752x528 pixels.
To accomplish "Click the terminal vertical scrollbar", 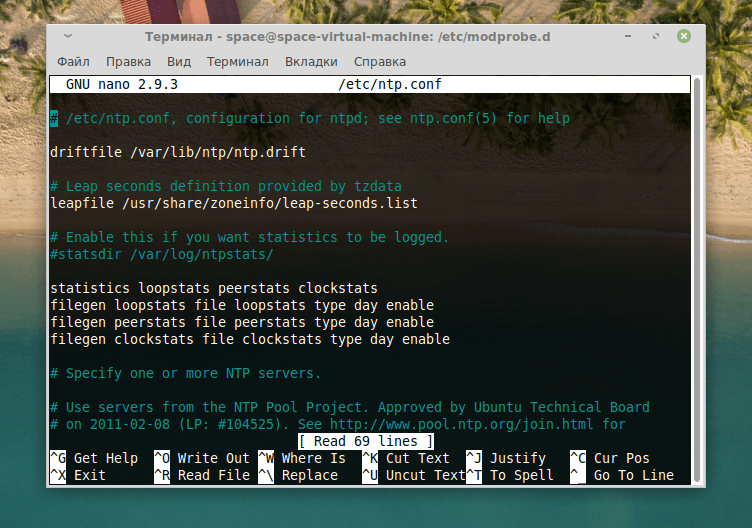I will (x=697, y=280).
